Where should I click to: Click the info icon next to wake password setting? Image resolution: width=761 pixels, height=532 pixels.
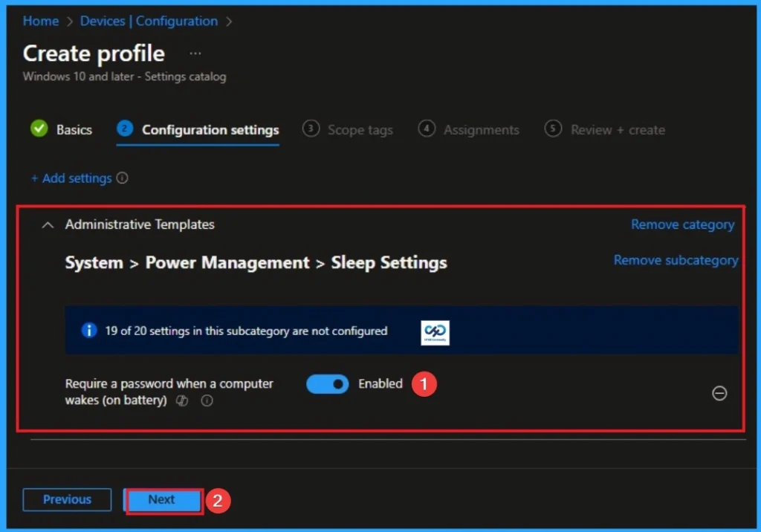point(207,400)
